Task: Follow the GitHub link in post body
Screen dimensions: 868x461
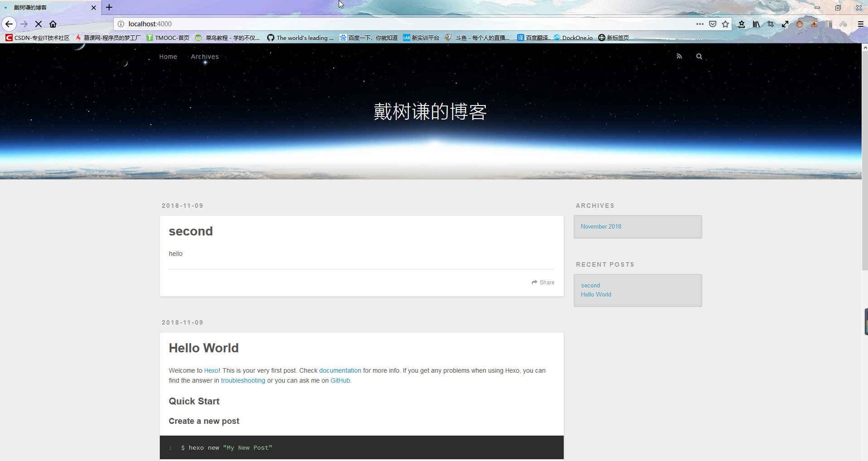Action: tap(340, 380)
